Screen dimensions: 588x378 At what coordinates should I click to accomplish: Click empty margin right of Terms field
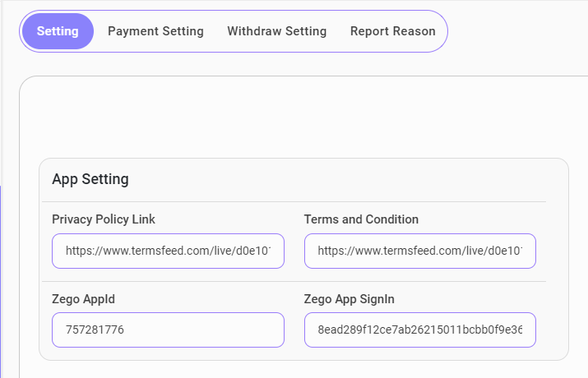click(552, 251)
